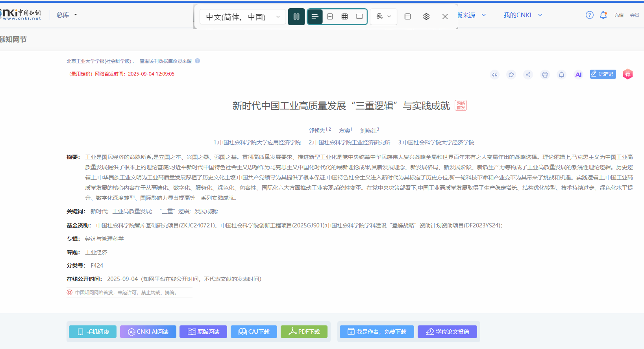Image resolution: width=644 pixels, height=349 pixels.
Task: Click the red 荐 recommend badge
Action: [628, 74]
